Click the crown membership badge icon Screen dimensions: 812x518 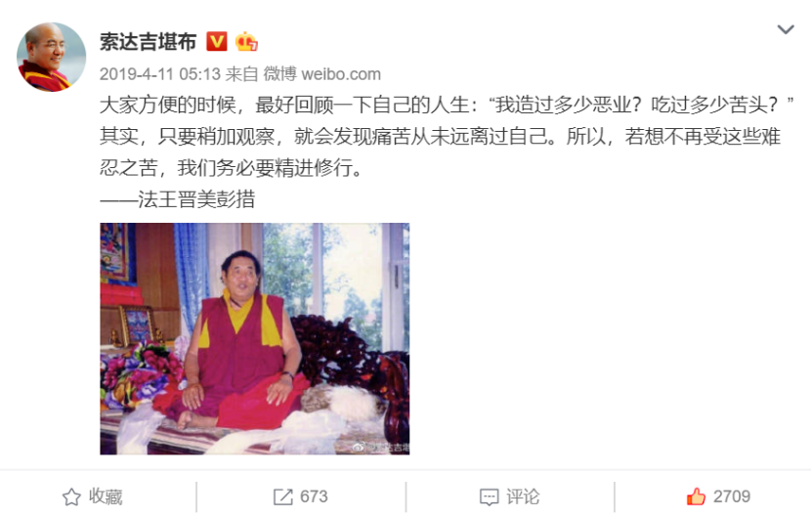pyautogui.click(x=246, y=41)
